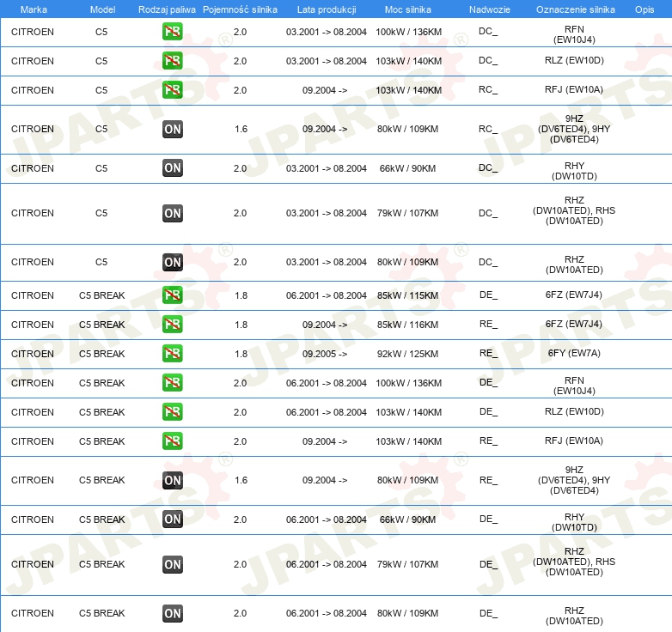Select the 6FY (EW7A) engine code
The height and width of the screenshot is (632, 672).
coord(574,353)
